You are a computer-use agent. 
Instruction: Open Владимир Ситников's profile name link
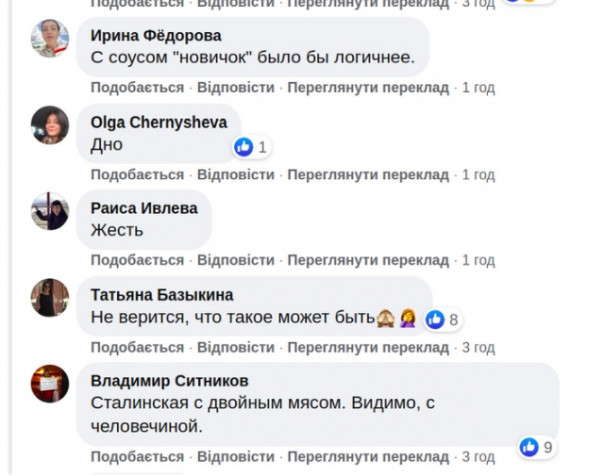point(169,381)
